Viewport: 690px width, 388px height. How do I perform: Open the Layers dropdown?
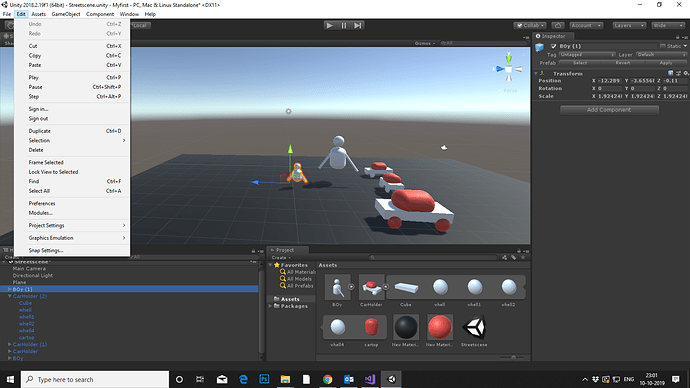tap(629, 26)
